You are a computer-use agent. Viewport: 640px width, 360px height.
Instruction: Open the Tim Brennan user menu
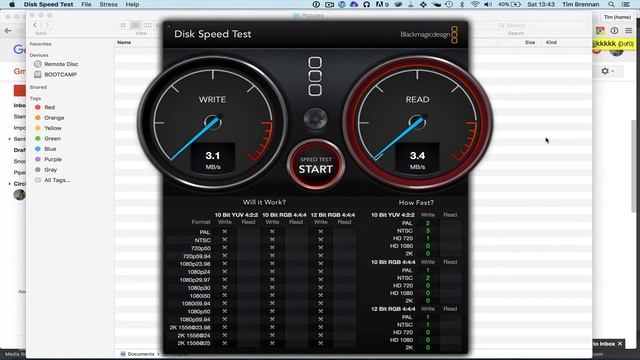580,4
